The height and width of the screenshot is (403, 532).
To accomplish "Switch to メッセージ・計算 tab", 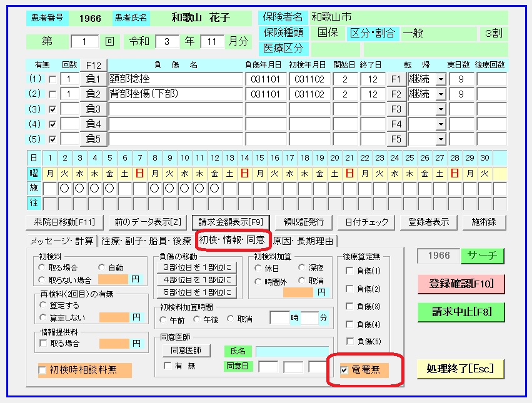I will [61, 241].
